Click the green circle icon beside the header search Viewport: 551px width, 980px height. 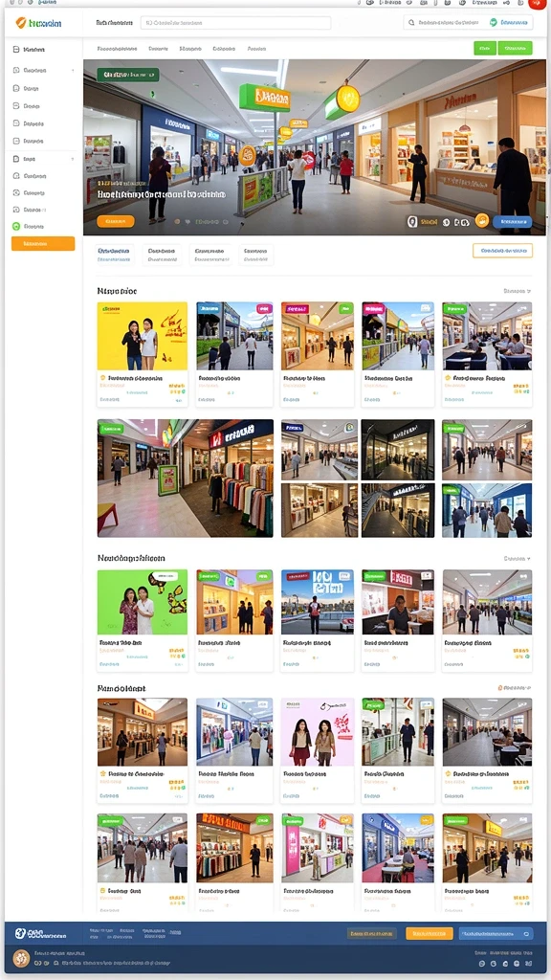point(494,23)
